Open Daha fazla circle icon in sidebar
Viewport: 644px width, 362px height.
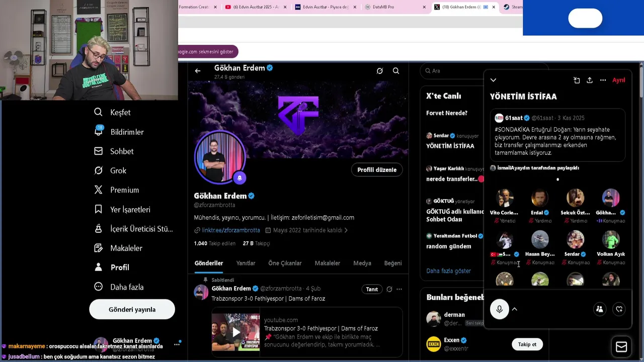(x=99, y=287)
